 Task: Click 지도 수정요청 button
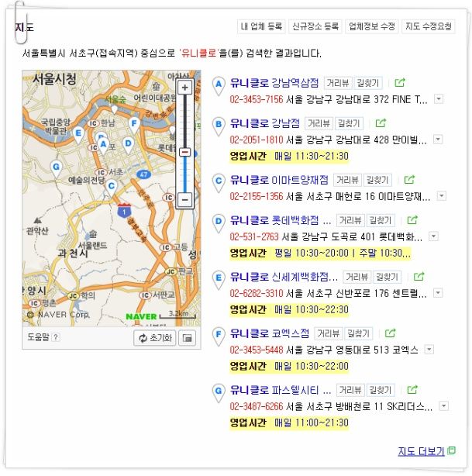tap(429, 26)
